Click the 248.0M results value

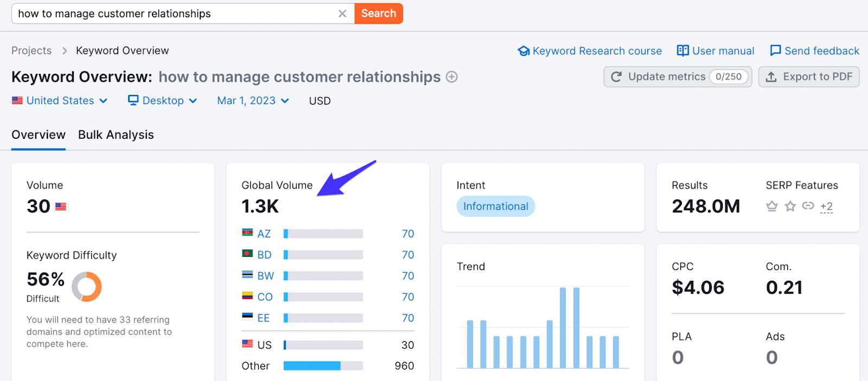pyautogui.click(x=706, y=206)
